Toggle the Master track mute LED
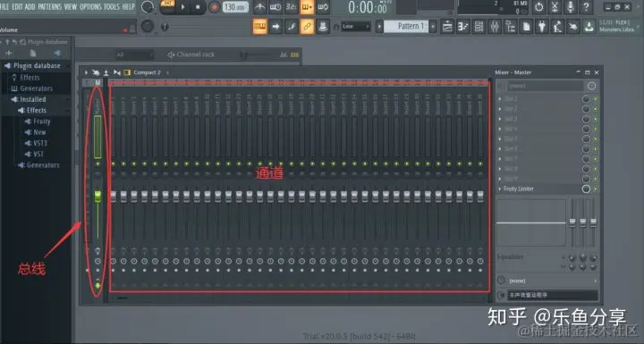This screenshot has height=344, width=644. tap(97, 164)
